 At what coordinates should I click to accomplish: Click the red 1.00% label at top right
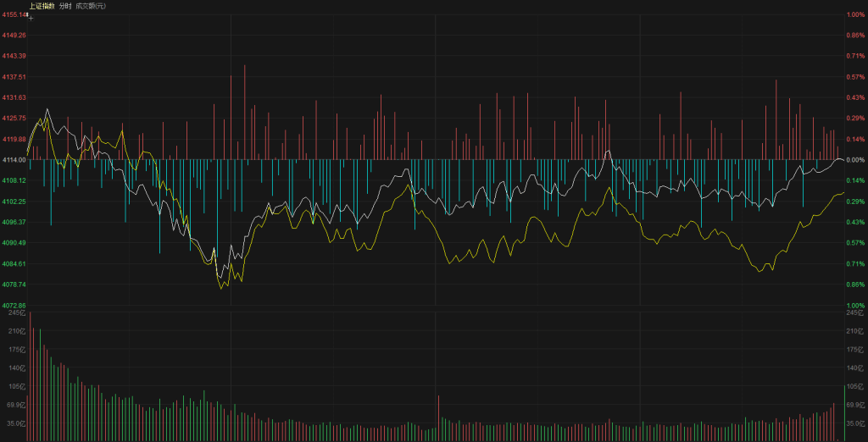(854, 14)
